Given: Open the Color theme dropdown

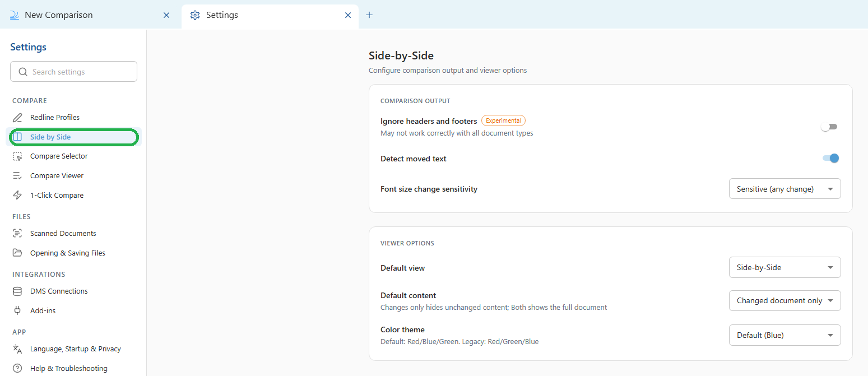Looking at the screenshot, I should click(785, 335).
